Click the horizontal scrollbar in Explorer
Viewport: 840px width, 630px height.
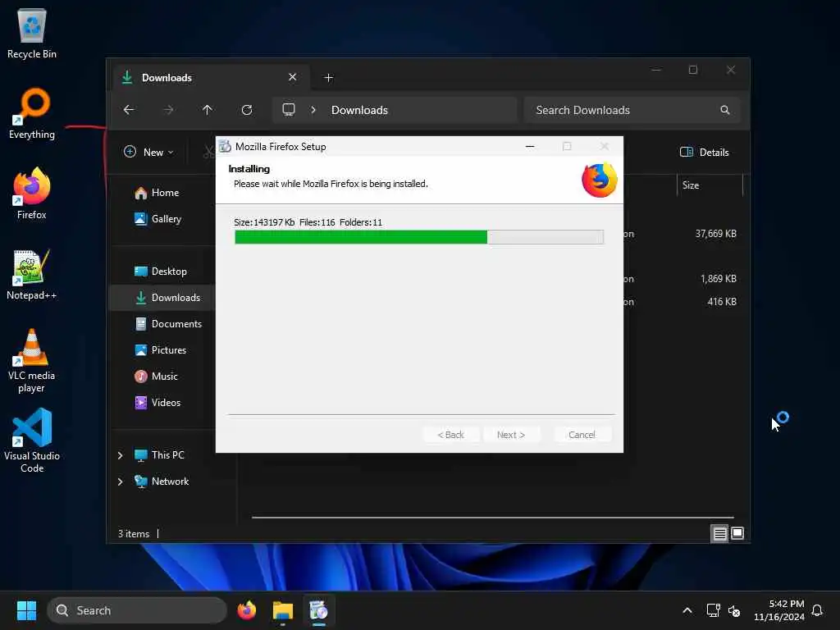(492, 518)
